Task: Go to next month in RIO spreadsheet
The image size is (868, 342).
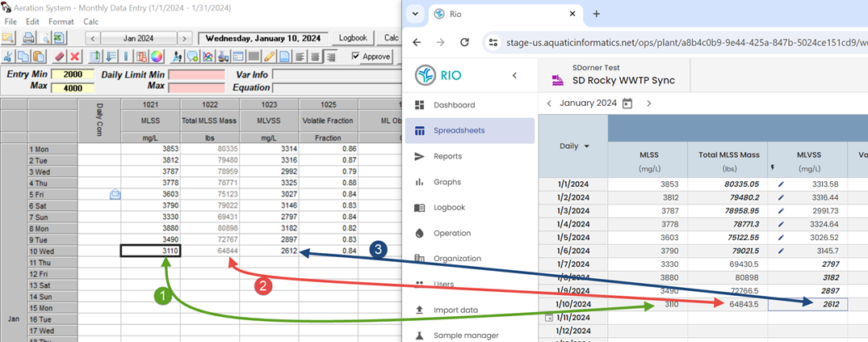Action: click(649, 103)
